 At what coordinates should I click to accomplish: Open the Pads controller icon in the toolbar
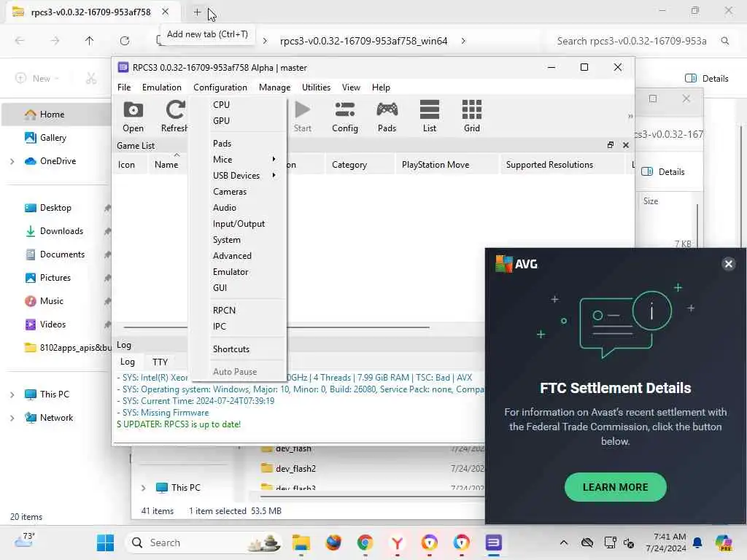(387, 116)
